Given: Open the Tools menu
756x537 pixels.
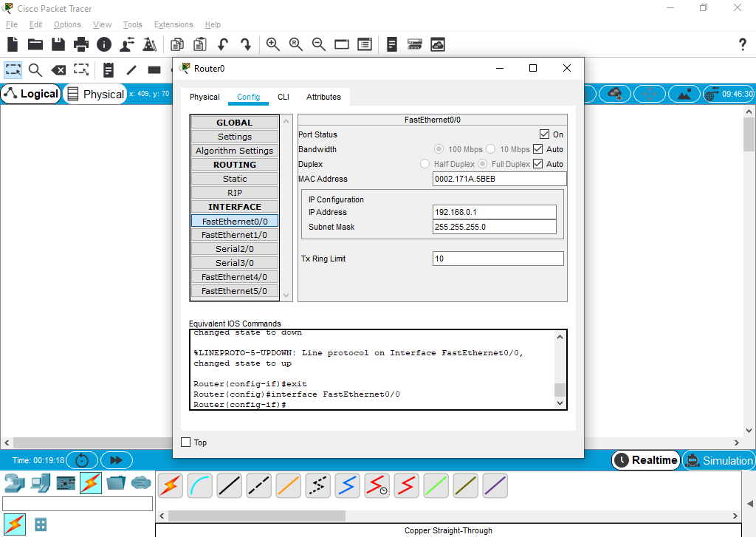Looking at the screenshot, I should [133, 24].
